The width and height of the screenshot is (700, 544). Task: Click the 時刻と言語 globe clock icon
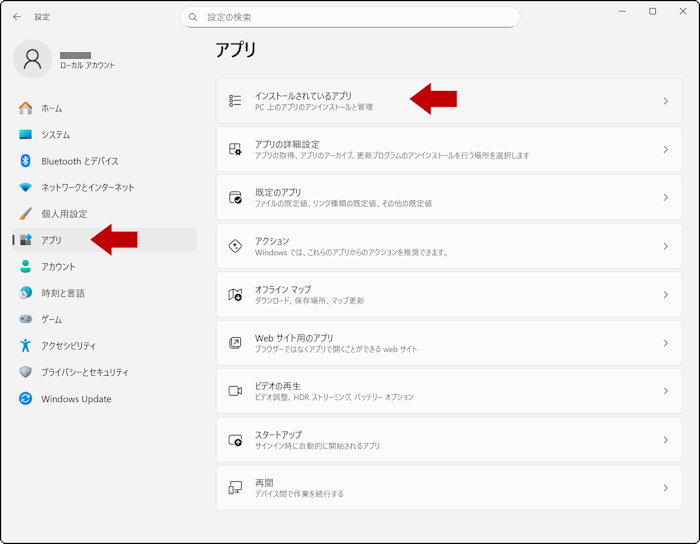(26, 293)
